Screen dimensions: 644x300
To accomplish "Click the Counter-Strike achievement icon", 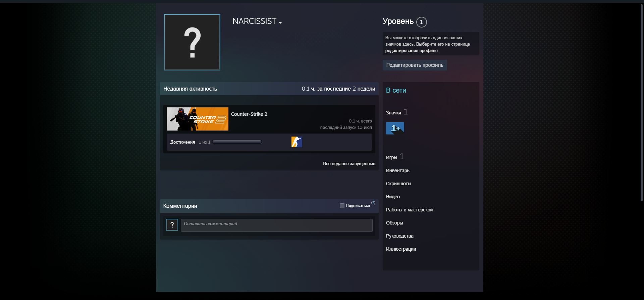I will coord(297,142).
